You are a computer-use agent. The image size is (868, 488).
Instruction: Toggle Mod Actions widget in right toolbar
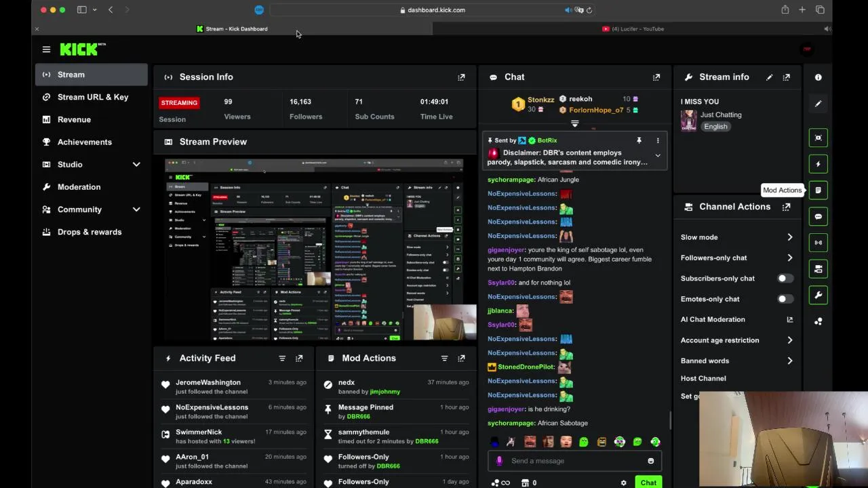tap(818, 190)
